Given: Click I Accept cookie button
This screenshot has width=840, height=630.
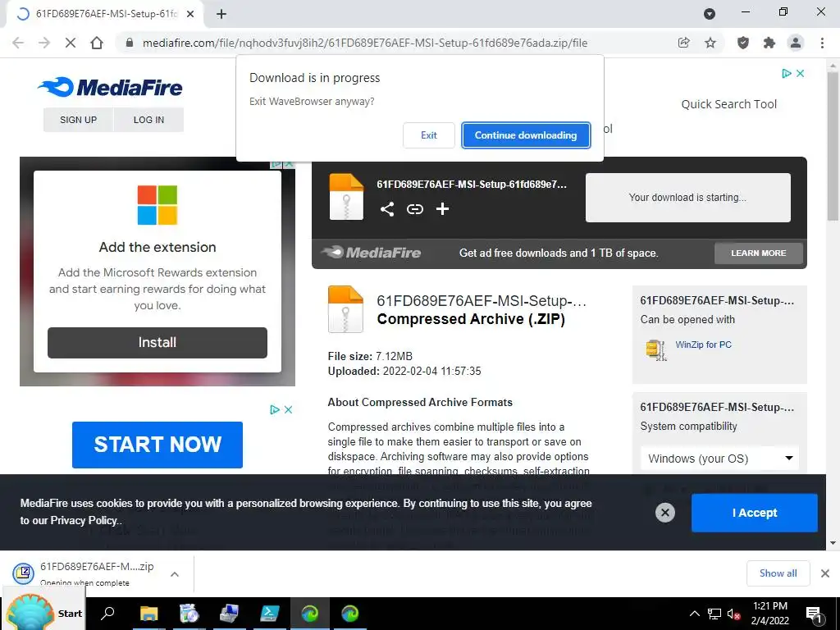Looking at the screenshot, I should (755, 513).
